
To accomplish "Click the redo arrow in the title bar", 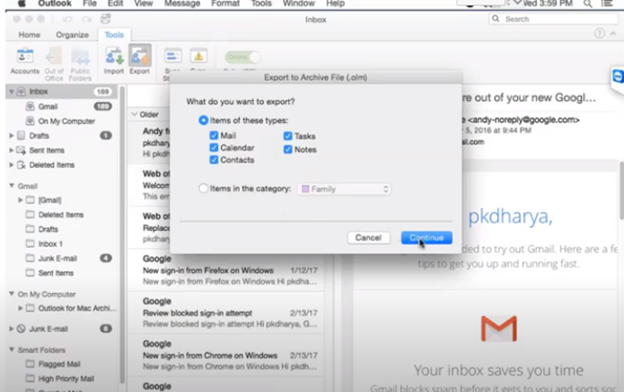I will pos(86,19).
